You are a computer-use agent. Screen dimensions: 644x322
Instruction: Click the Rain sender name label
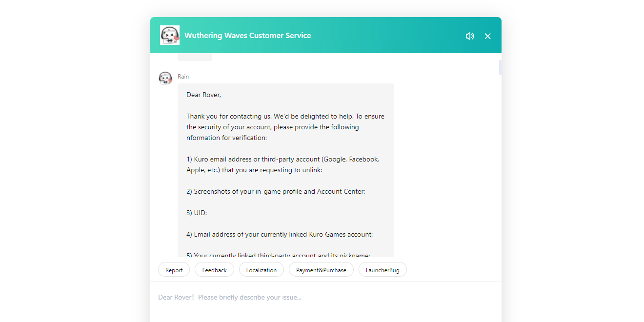click(183, 77)
